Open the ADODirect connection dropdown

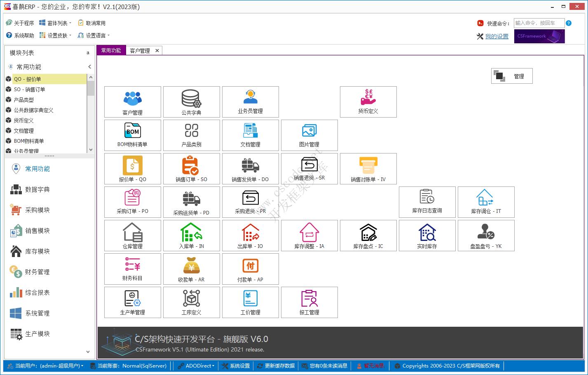(197, 366)
